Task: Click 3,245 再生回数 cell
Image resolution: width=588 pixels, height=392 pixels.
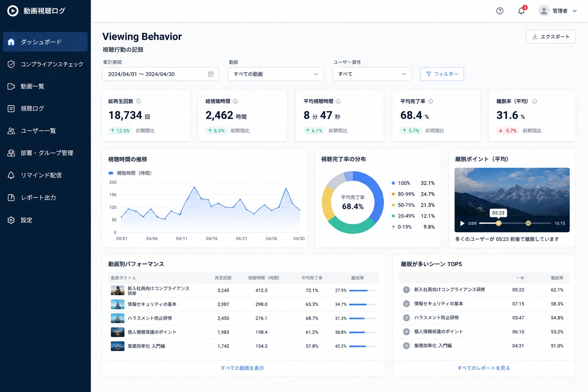Action: click(223, 291)
